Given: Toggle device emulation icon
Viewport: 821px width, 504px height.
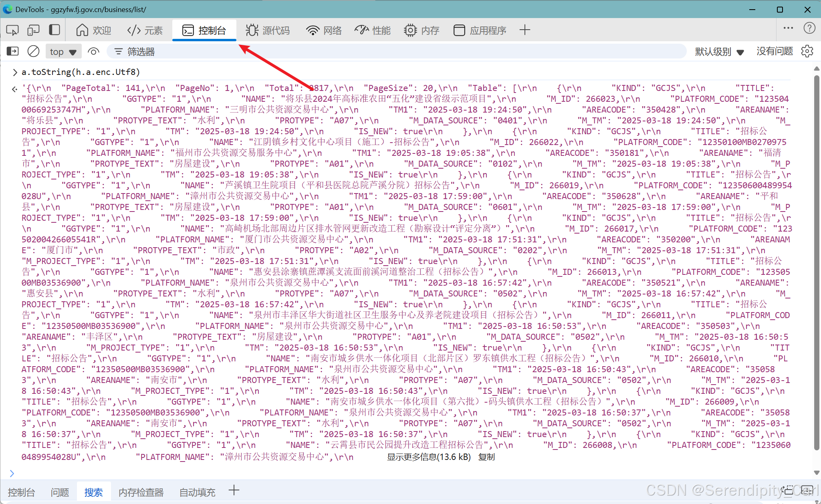Looking at the screenshot, I should point(33,30).
